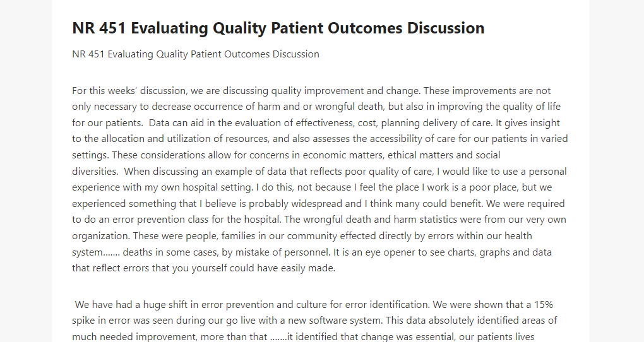This screenshot has height=342, width=644.
Task: Click the line starting "organization. These were people"
Action: tap(302, 236)
